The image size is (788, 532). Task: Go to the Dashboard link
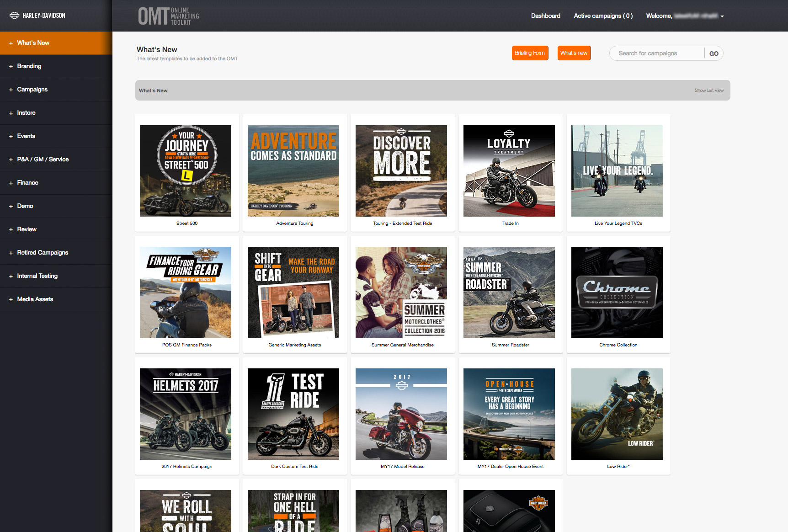(545, 16)
